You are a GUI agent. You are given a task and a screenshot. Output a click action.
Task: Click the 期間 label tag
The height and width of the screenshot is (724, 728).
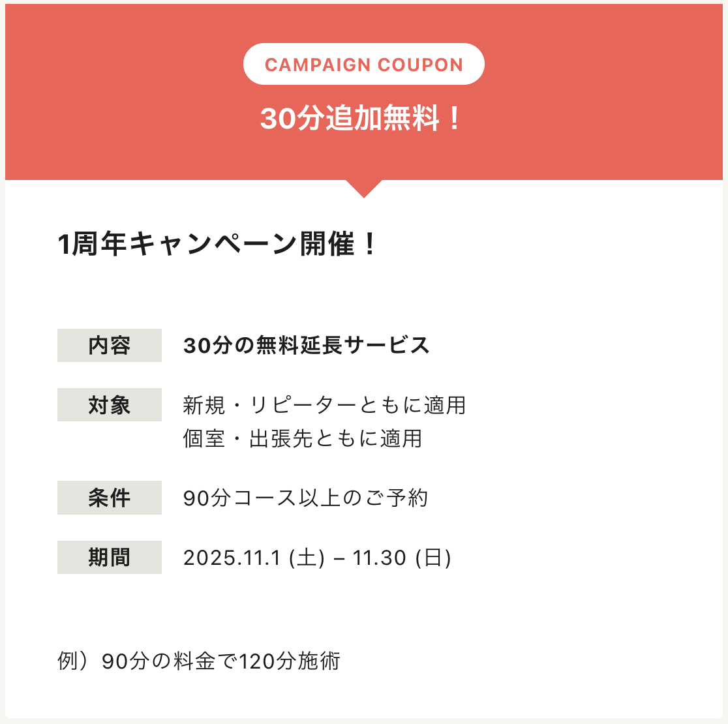click(x=109, y=558)
